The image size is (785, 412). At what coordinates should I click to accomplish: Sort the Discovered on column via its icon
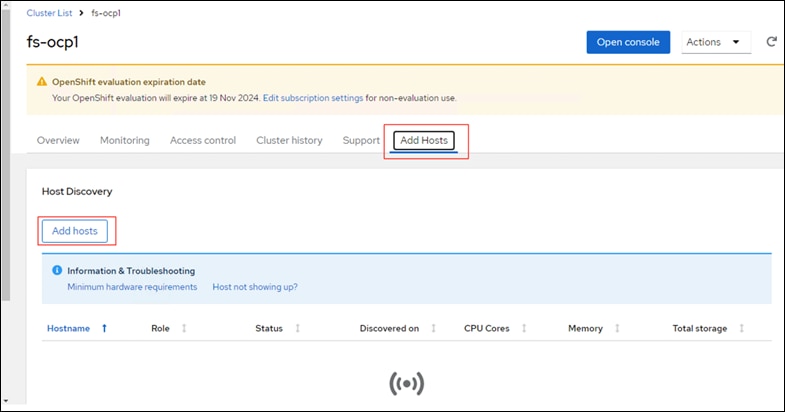pos(434,328)
